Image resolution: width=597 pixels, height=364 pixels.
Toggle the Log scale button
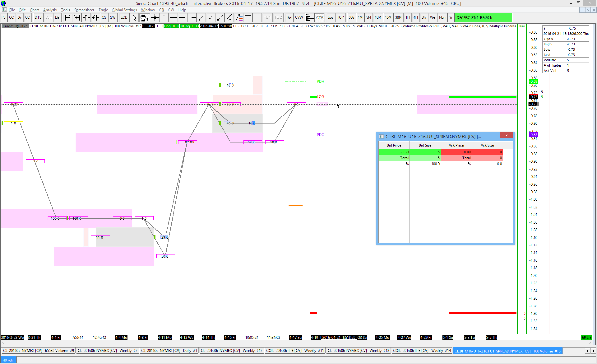click(x=330, y=18)
